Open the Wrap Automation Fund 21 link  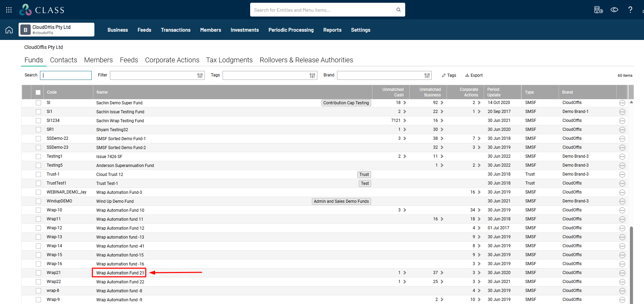pyautogui.click(x=120, y=273)
